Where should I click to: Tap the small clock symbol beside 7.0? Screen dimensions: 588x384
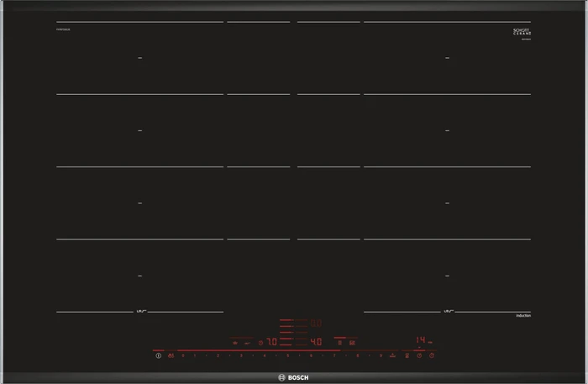[260, 343]
